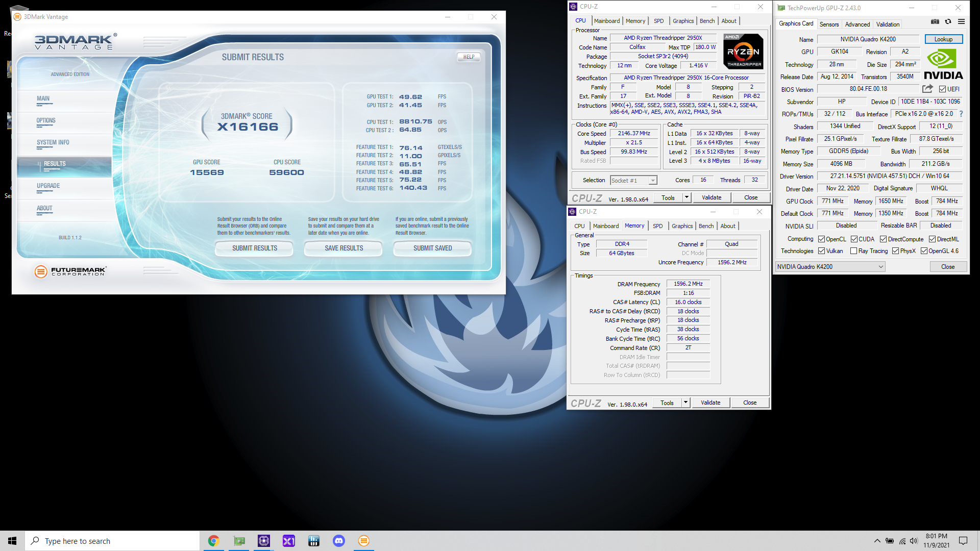980x551 pixels.
Task: Click the Ryzen Threadripper logo in CPU-Z
Action: click(744, 51)
